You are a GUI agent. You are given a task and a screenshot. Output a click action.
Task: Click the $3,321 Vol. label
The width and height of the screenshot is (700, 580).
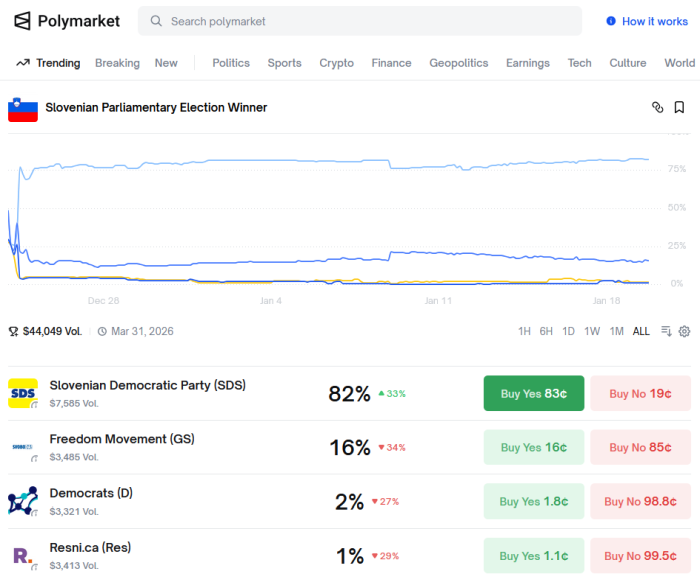click(x=74, y=511)
